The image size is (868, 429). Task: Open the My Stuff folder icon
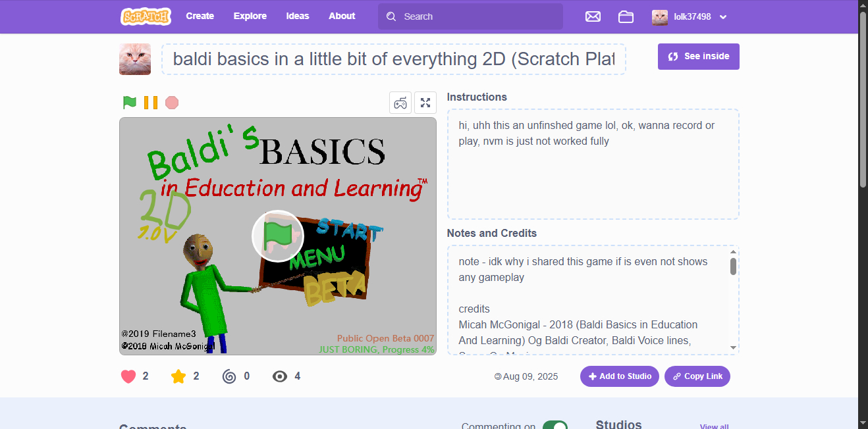pyautogui.click(x=626, y=16)
